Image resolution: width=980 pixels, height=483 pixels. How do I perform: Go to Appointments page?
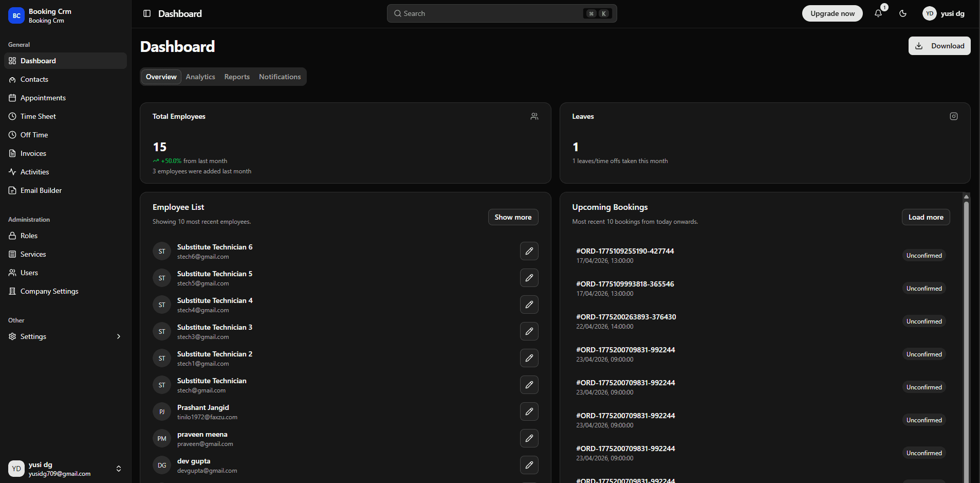tap(65, 98)
